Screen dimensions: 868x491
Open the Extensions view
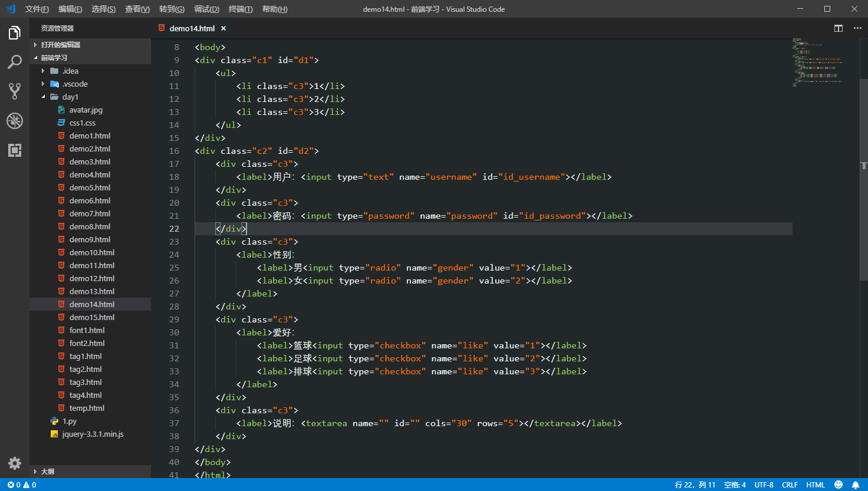(x=14, y=150)
